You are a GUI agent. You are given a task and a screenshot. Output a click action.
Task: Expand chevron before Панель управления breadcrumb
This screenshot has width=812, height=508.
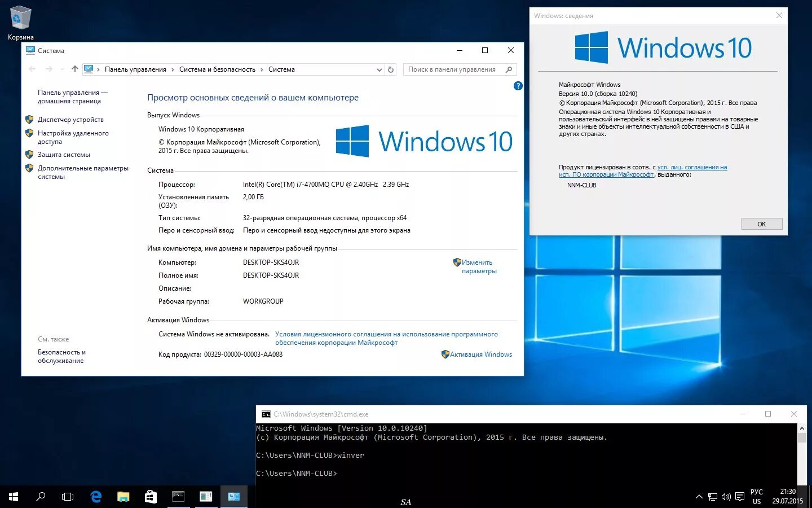tap(99, 69)
